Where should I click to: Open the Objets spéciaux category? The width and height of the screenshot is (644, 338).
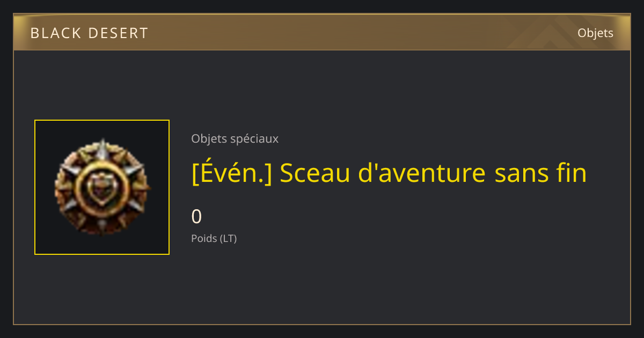pyautogui.click(x=235, y=138)
